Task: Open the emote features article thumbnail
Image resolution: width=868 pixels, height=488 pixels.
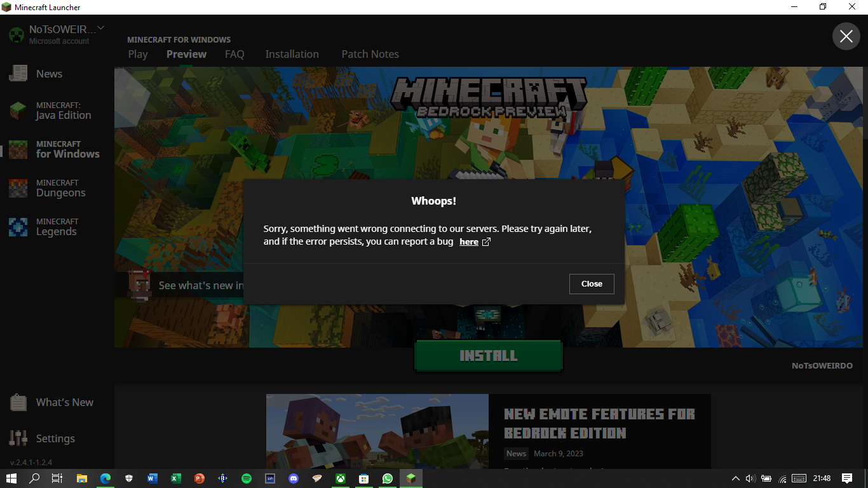Action: point(377,431)
